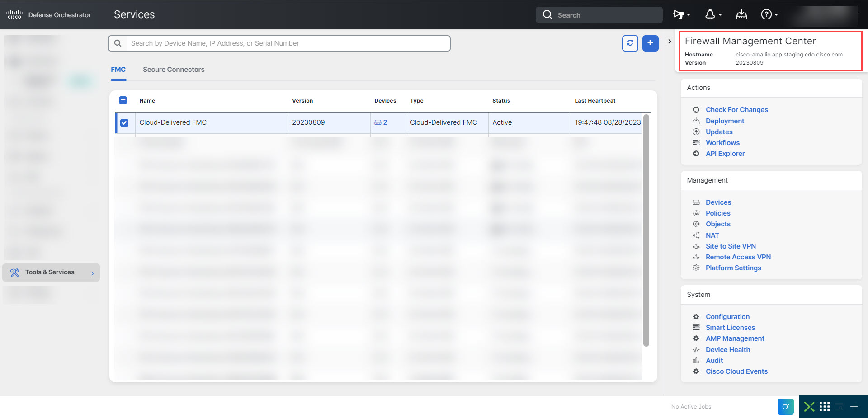Image resolution: width=868 pixels, height=418 pixels.
Task: Open the notifications bell menu
Action: pos(712,15)
